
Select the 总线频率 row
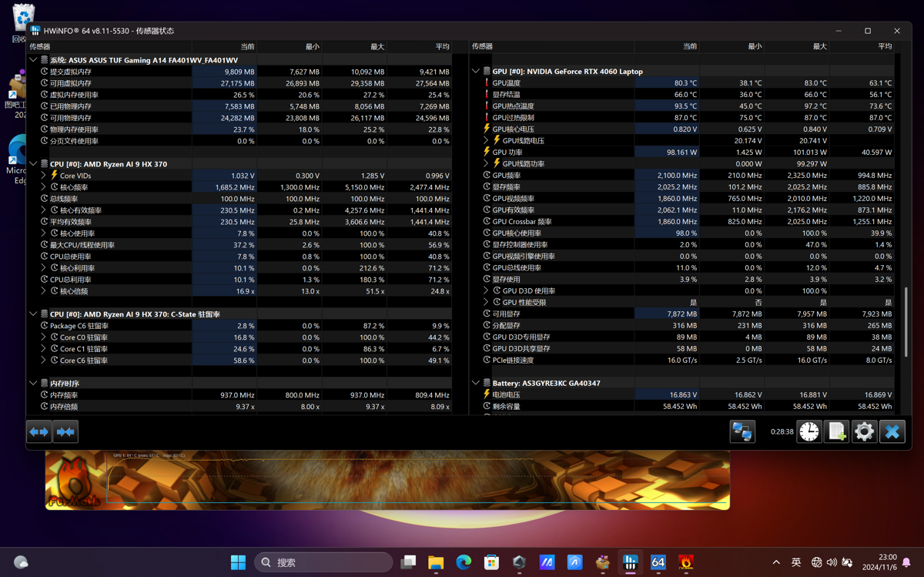239,199
